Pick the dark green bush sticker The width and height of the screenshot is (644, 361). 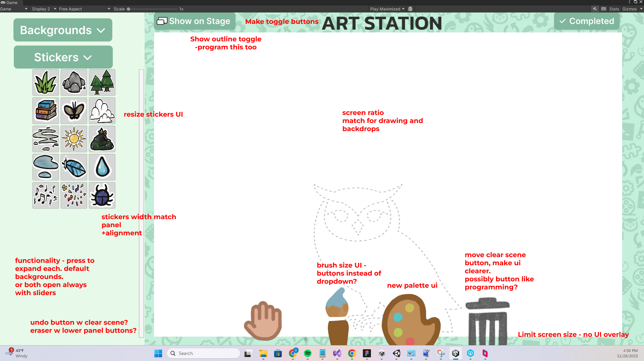pyautogui.click(x=102, y=139)
